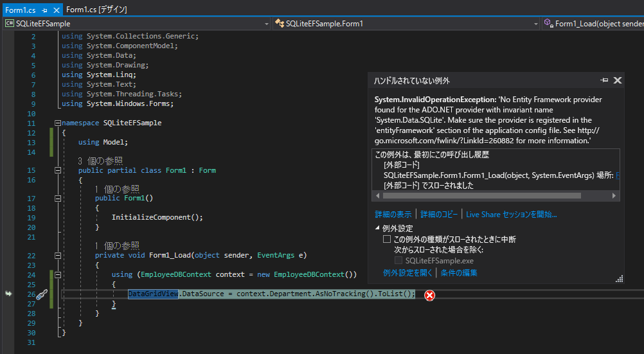The image size is (644, 354).
Task: Click 'using System.Windows.Forms;' line
Action: pos(118,103)
